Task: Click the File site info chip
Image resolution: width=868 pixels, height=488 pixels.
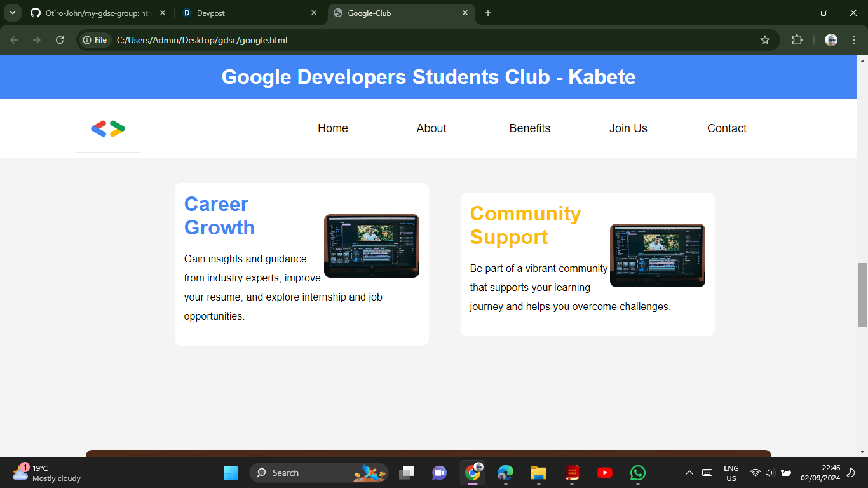Action: coord(95,40)
